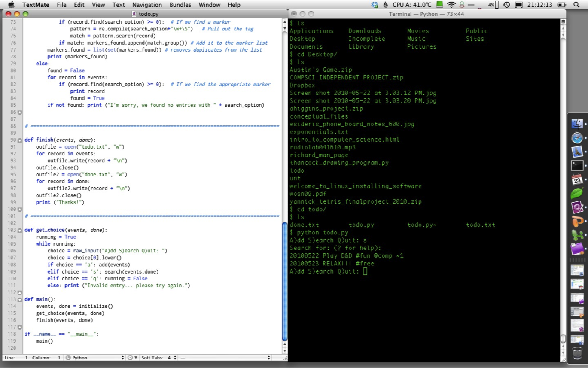Click the fold end marker at line 100
This screenshot has width=588, height=368.
20,209
